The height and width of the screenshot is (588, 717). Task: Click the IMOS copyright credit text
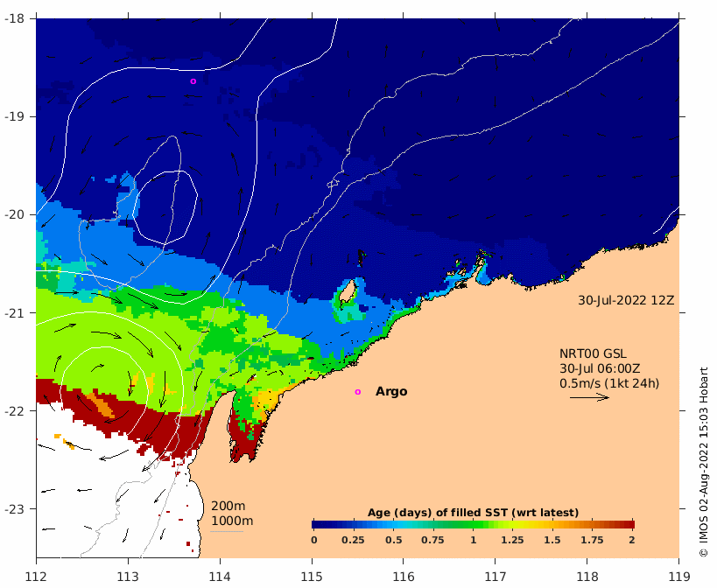703,462
